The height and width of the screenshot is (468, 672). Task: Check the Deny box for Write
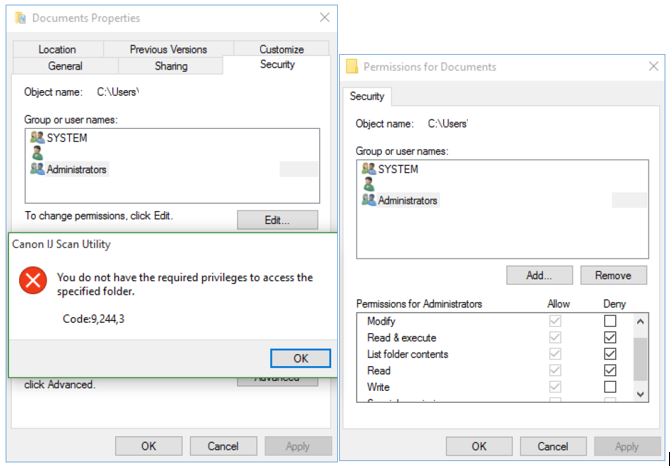[610, 387]
